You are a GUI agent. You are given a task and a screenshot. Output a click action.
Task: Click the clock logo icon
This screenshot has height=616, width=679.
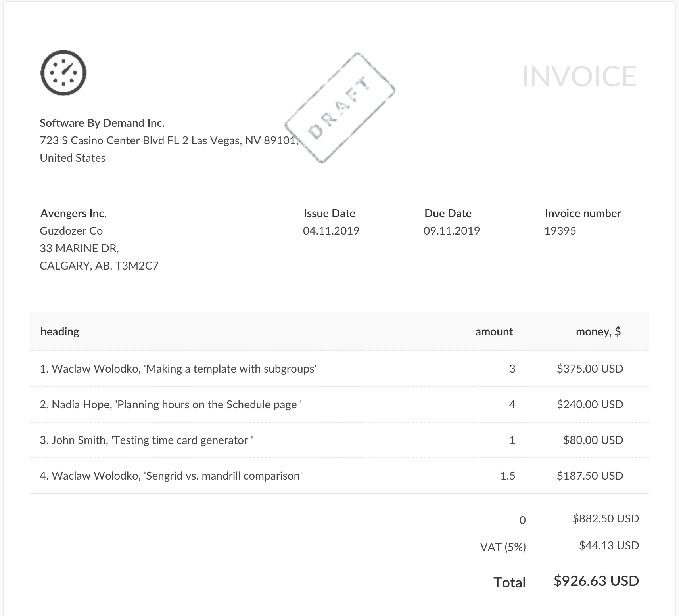tap(63, 73)
